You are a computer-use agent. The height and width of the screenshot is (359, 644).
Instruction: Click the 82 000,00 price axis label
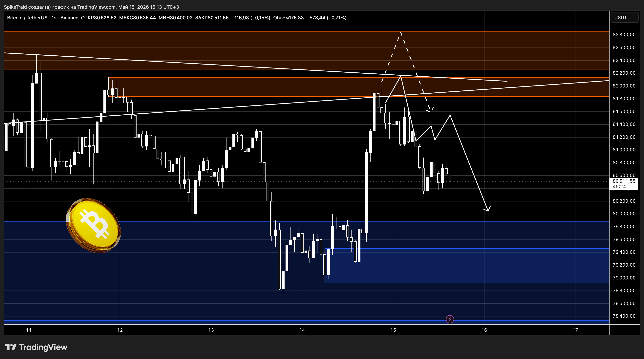pyautogui.click(x=624, y=86)
